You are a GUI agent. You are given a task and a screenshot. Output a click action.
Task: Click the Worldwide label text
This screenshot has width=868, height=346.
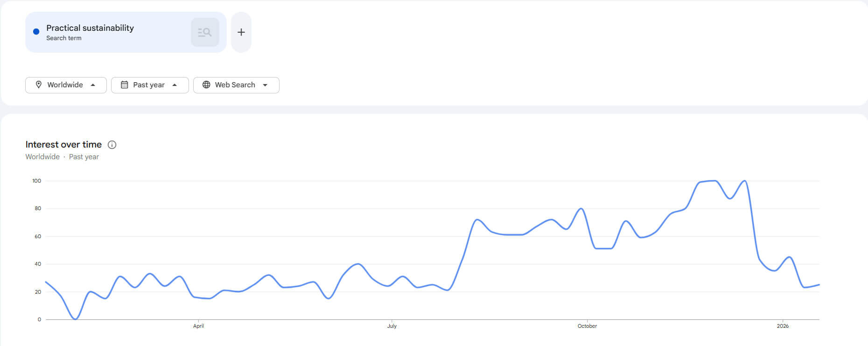65,85
